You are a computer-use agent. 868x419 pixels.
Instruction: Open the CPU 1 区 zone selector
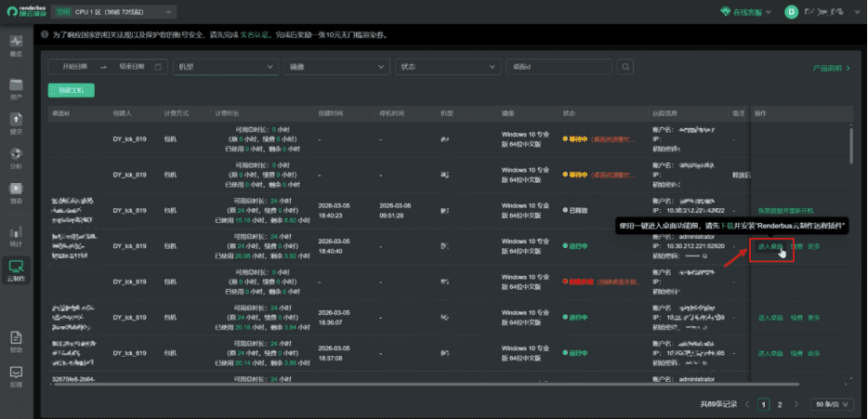pyautogui.click(x=112, y=12)
